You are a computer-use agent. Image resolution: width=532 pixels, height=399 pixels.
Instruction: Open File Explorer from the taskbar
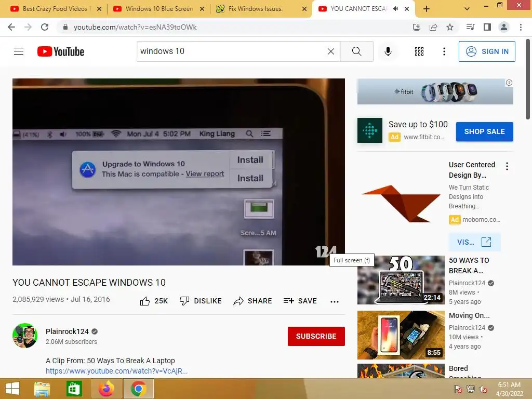click(x=42, y=389)
